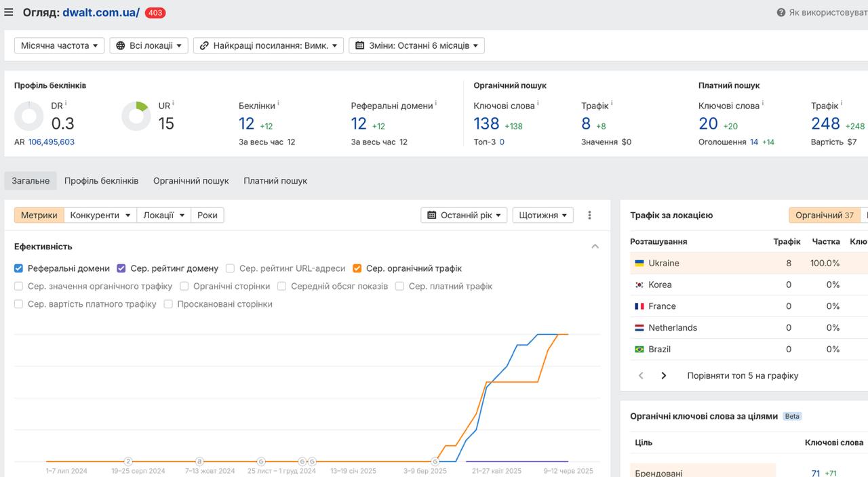
Task: Click the Beta badge
Action: (792, 416)
